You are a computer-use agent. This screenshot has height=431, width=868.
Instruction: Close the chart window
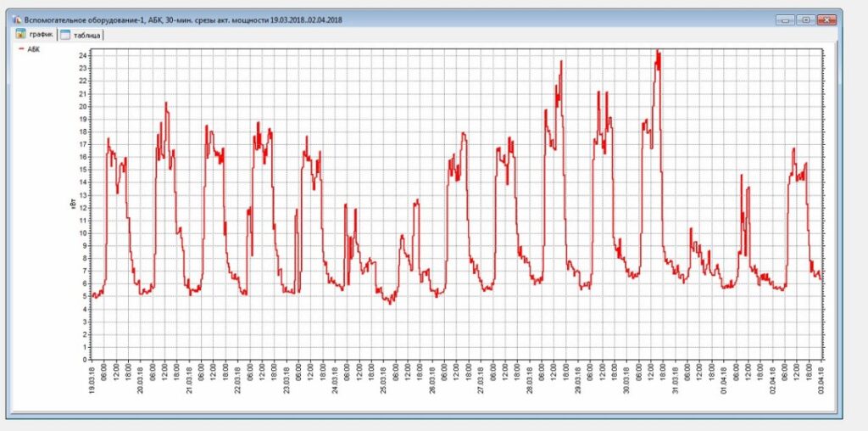826,20
